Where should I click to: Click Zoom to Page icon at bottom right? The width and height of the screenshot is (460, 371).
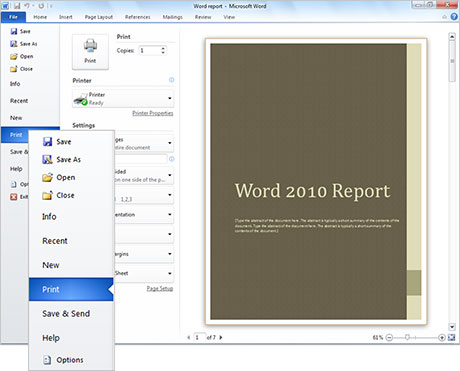451,338
